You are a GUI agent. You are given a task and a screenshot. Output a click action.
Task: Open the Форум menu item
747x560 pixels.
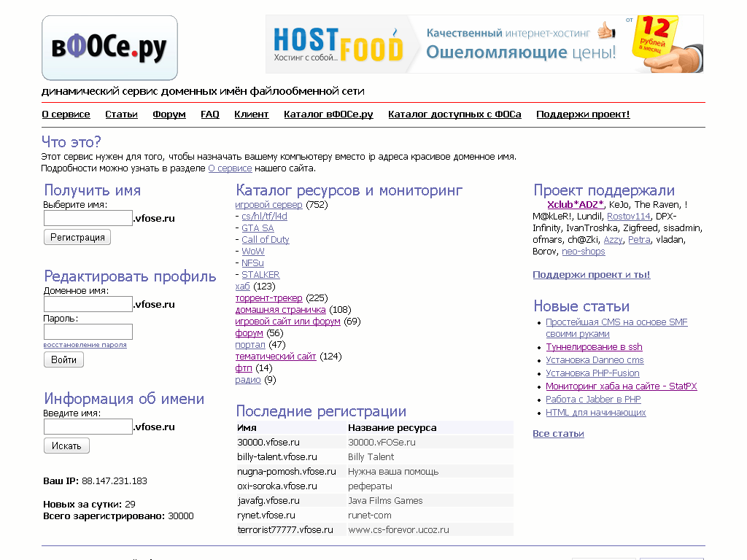(169, 114)
